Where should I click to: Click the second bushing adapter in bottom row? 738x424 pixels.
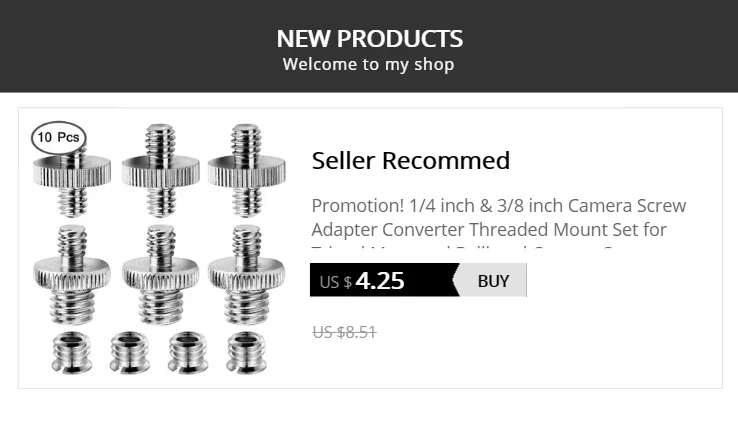pos(129,352)
